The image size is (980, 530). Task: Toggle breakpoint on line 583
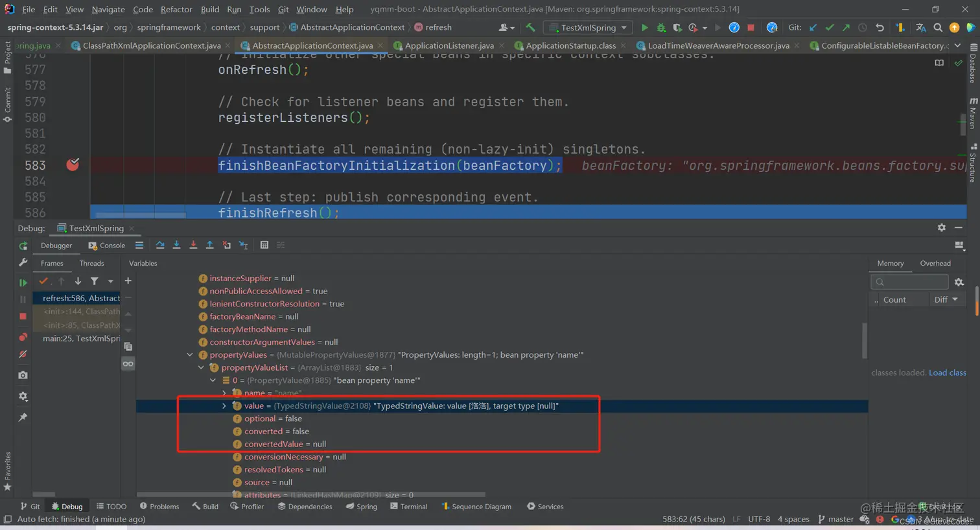coord(73,165)
